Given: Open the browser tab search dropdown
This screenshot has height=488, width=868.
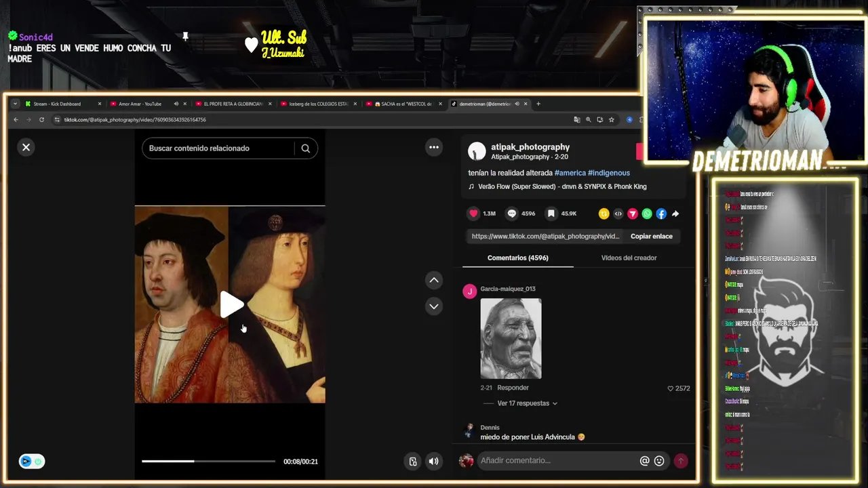Looking at the screenshot, I should coord(15,104).
